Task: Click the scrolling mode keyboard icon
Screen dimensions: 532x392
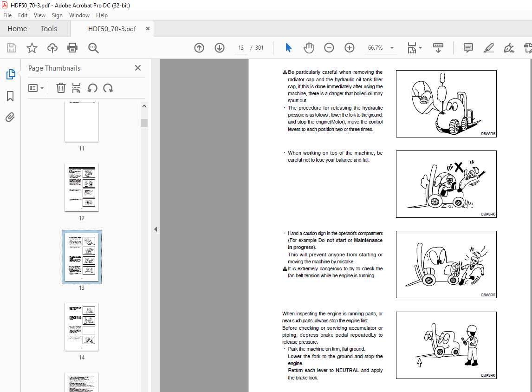Action: coord(438,48)
